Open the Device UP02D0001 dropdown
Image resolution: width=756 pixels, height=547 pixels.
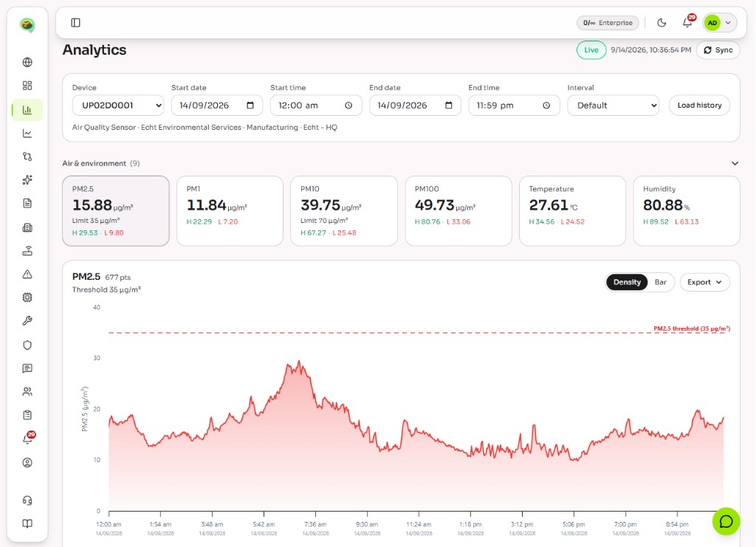pos(118,105)
